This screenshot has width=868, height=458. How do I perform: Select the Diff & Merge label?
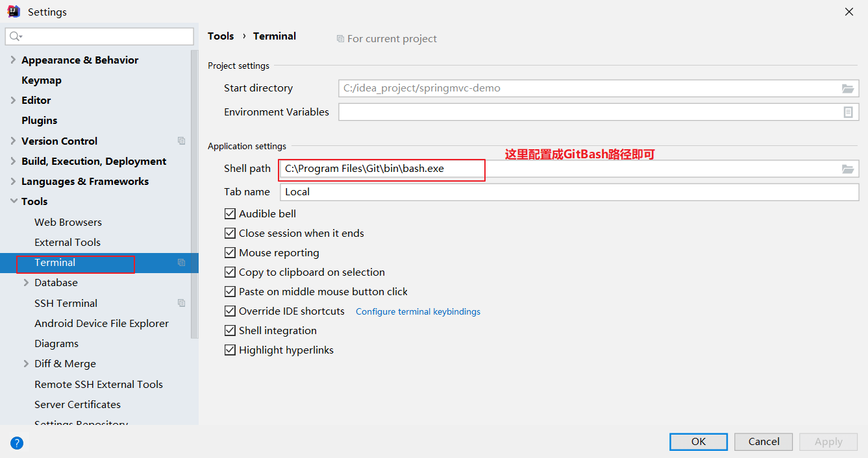(65, 363)
